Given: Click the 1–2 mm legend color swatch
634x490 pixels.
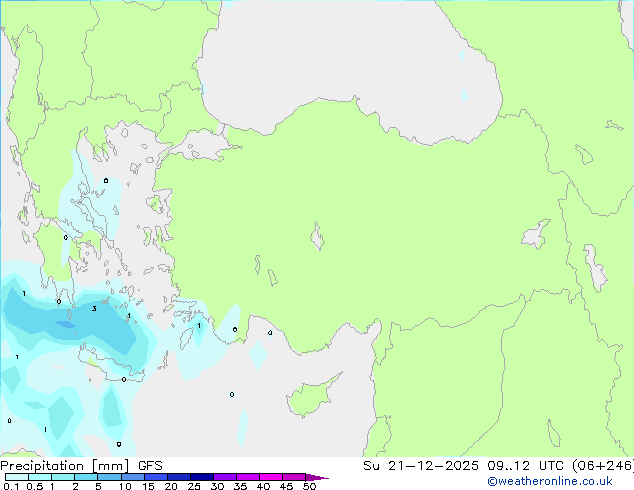Looking at the screenshot, I should point(63,477).
